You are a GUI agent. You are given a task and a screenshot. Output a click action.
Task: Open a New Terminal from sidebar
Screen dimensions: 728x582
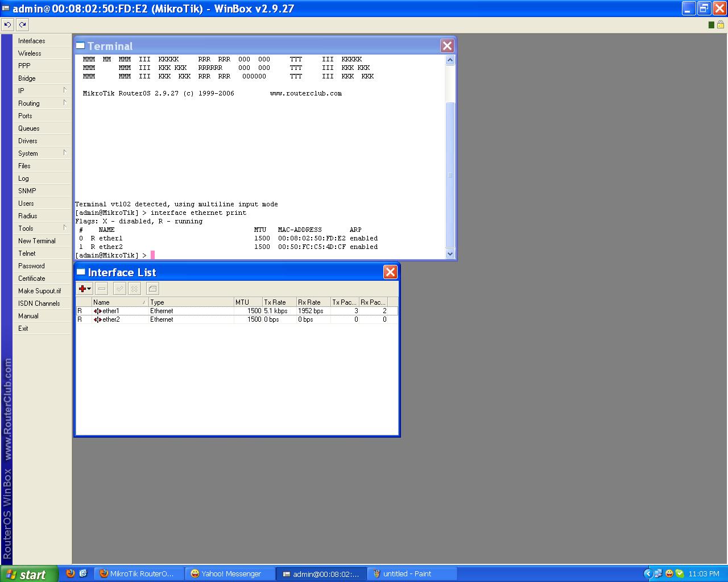42,241
